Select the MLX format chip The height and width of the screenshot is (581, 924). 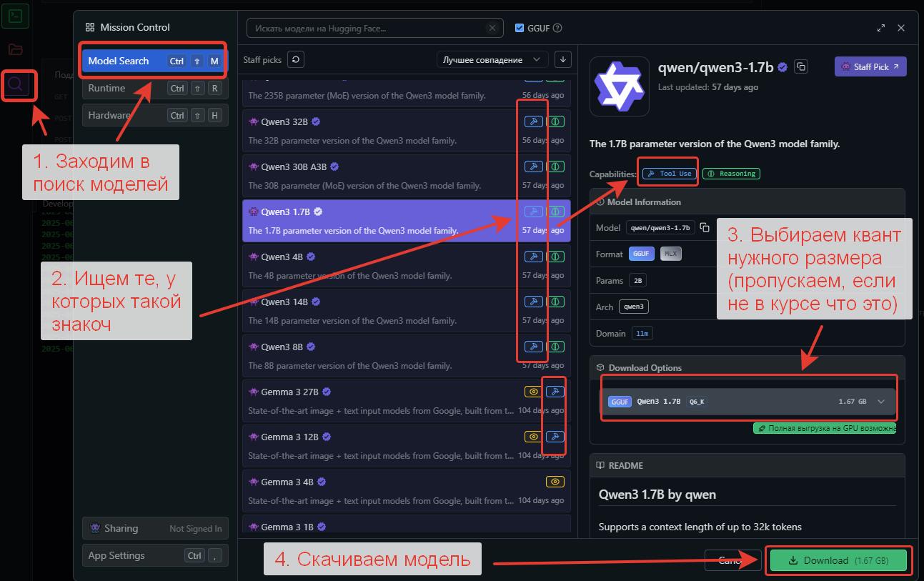point(670,254)
